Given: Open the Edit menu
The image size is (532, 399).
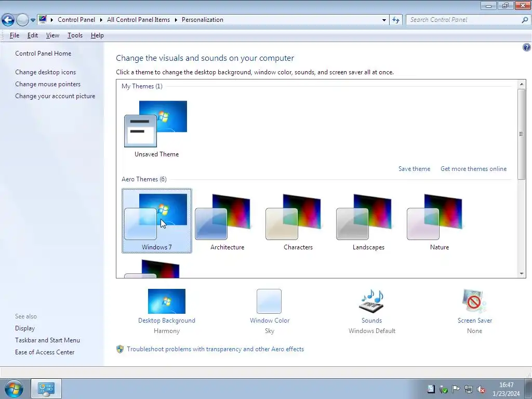Looking at the screenshot, I should (33, 35).
